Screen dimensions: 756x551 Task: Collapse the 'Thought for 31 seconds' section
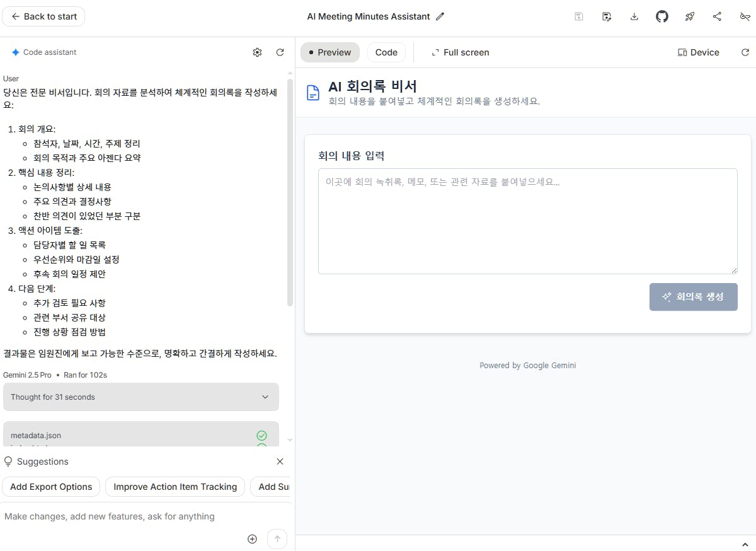coord(265,397)
